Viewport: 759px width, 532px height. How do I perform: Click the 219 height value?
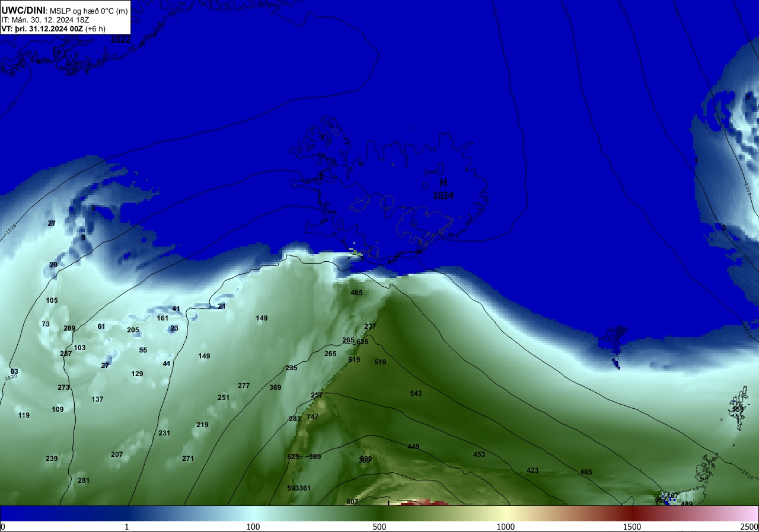202,425
